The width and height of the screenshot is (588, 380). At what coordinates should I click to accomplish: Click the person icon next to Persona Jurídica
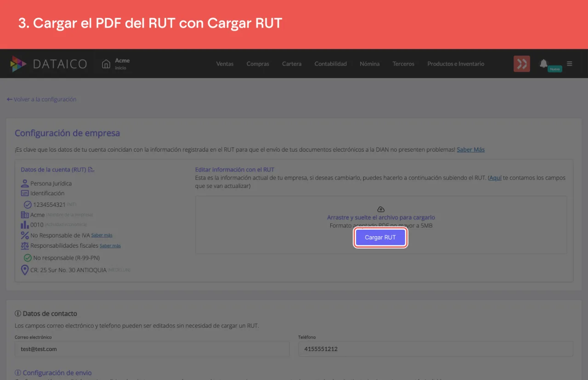point(25,183)
